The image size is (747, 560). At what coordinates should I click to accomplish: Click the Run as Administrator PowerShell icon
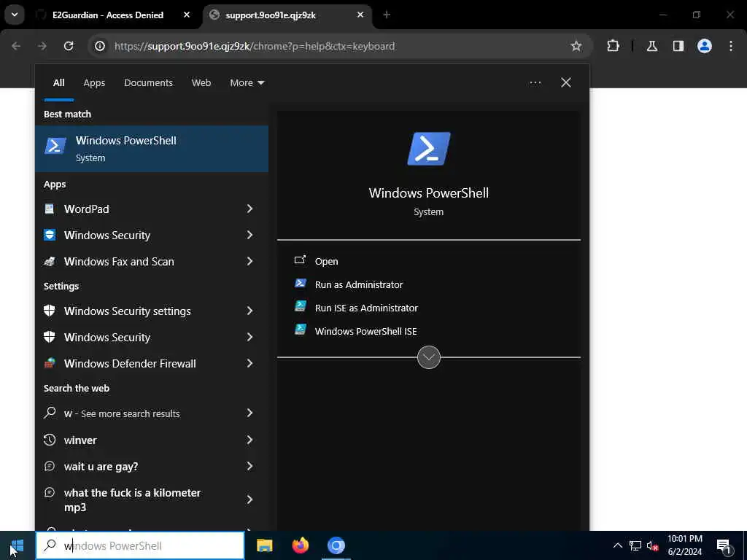pos(301,284)
